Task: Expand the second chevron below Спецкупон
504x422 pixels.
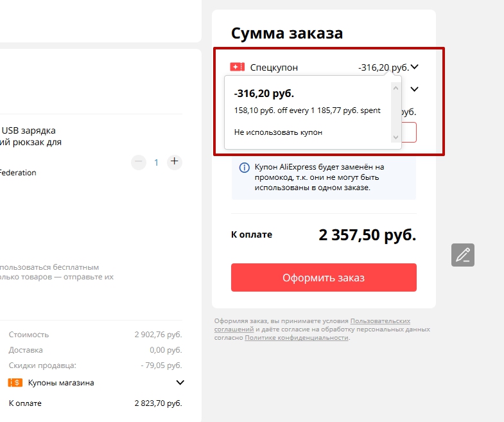Action: 415,89
